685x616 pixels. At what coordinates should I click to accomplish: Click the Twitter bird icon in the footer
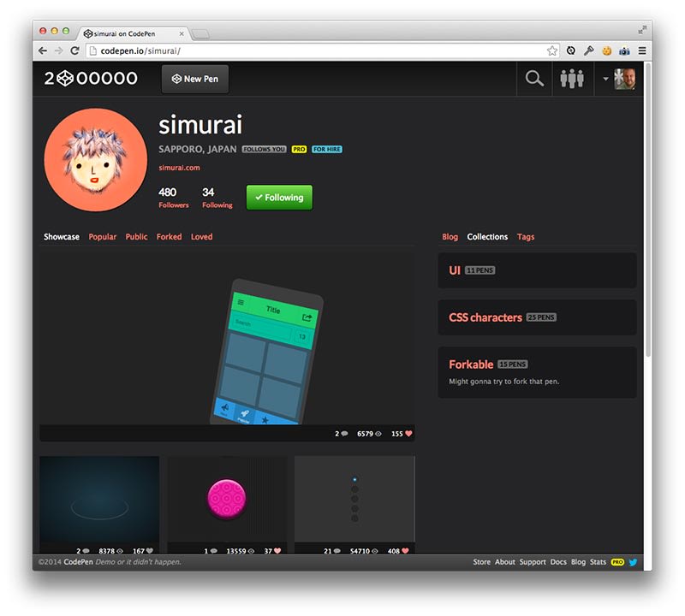632,562
